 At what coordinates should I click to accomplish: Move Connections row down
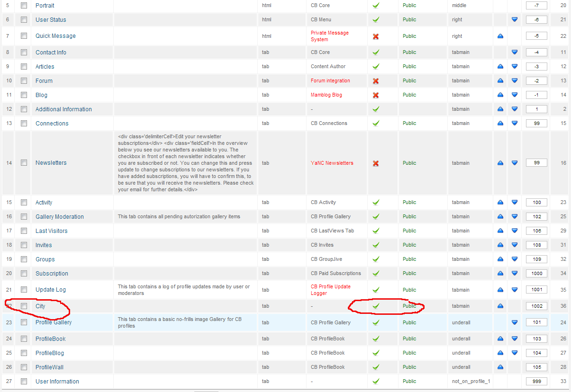pos(515,124)
